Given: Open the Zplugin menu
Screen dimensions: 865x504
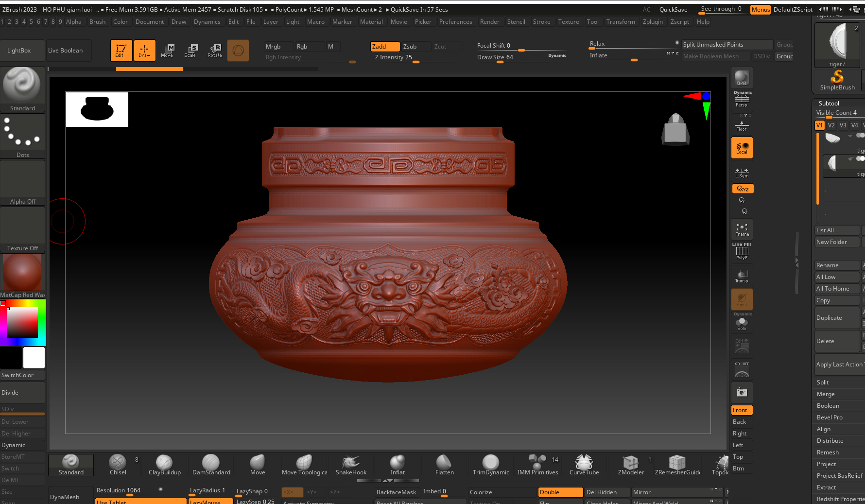Looking at the screenshot, I should pyautogui.click(x=652, y=22).
